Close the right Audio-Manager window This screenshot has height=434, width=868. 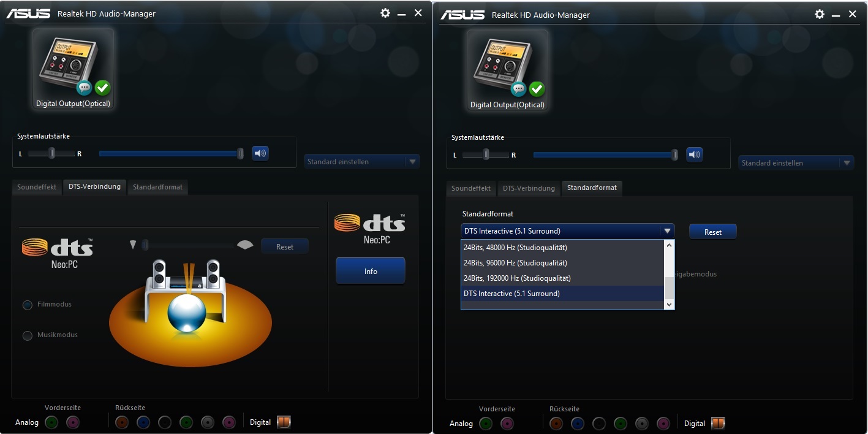point(853,14)
